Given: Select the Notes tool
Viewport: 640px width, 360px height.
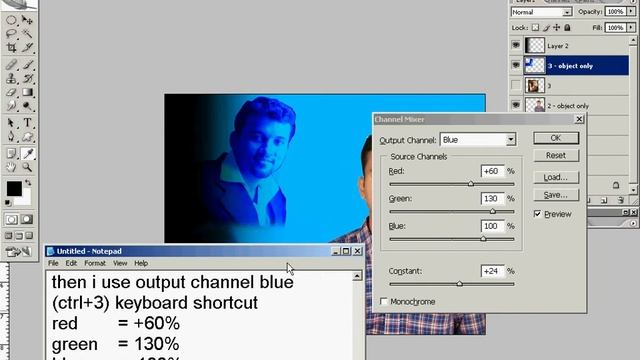Looking at the screenshot, I should [x=11, y=153].
